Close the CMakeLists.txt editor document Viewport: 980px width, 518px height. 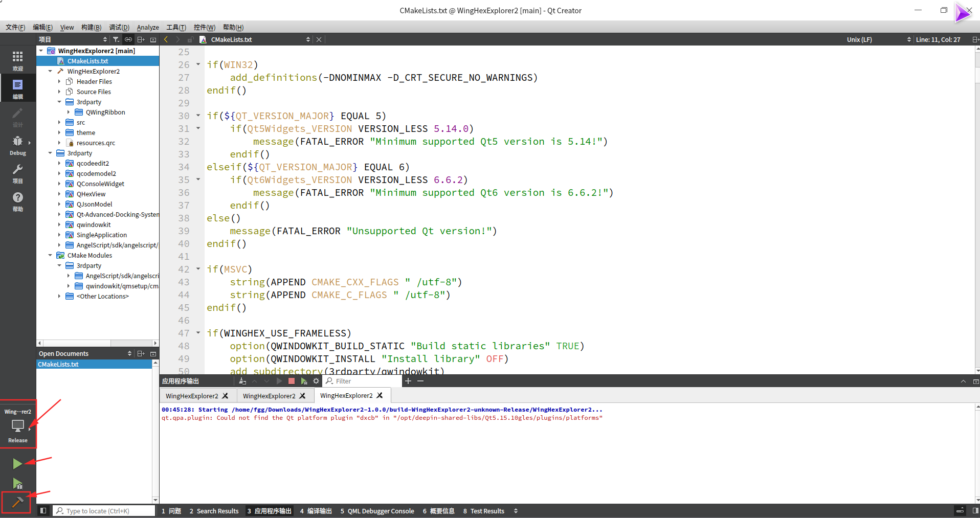[x=319, y=39]
